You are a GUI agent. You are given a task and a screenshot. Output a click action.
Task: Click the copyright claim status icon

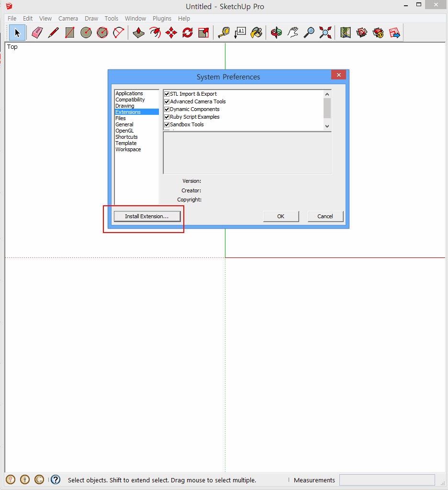(x=39, y=479)
